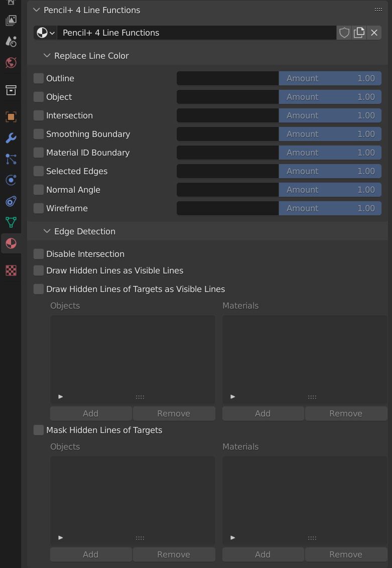The image size is (392, 568).
Task: Open the Object Properties tab
Action: point(11,117)
